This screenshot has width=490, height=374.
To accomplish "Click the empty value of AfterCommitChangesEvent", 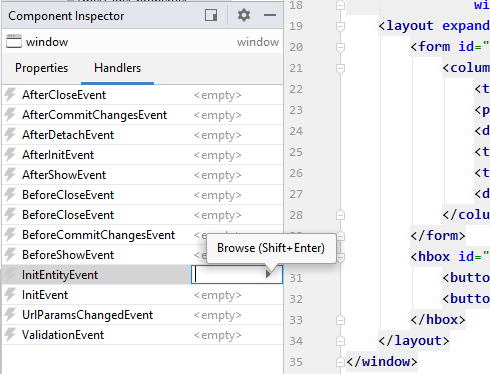I will pyautogui.click(x=217, y=115).
